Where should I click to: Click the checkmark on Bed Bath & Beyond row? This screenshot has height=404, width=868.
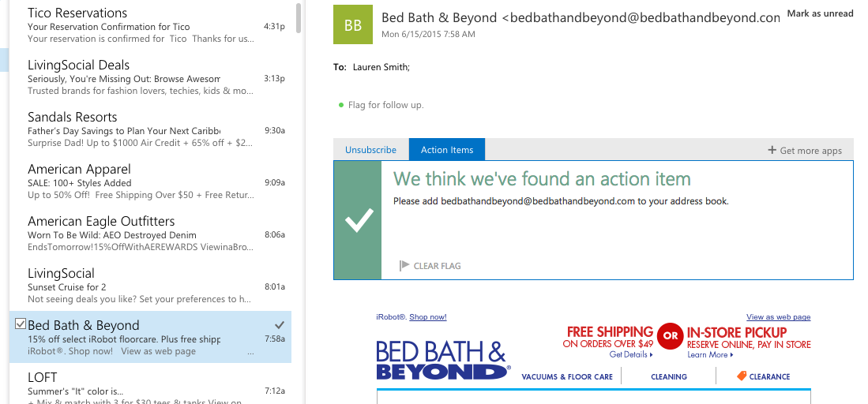pyautogui.click(x=280, y=325)
